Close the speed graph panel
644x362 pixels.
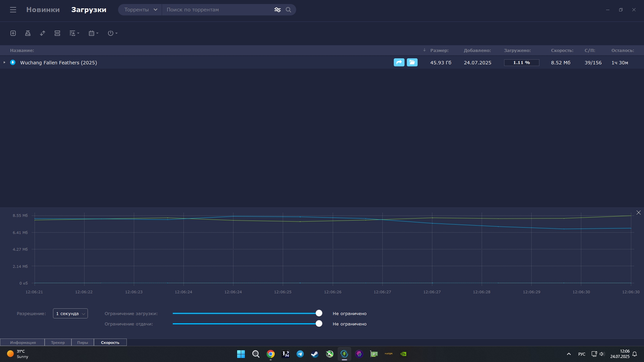point(639,213)
